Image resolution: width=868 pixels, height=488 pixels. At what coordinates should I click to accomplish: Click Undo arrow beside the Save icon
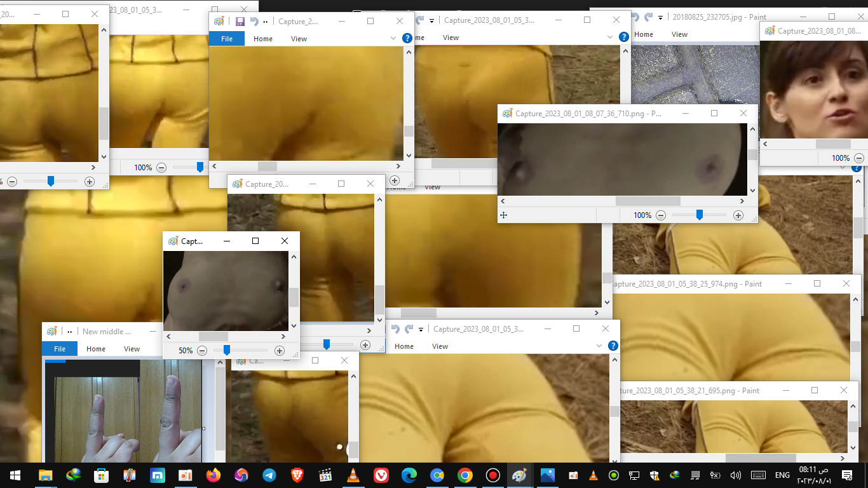254,22
